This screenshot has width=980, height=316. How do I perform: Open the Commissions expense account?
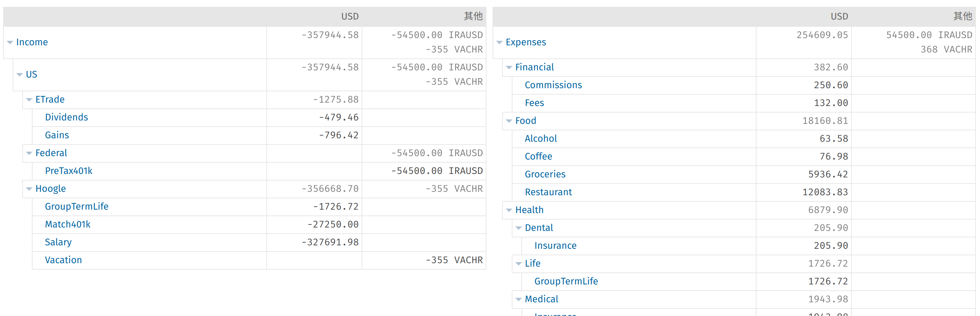coord(553,85)
